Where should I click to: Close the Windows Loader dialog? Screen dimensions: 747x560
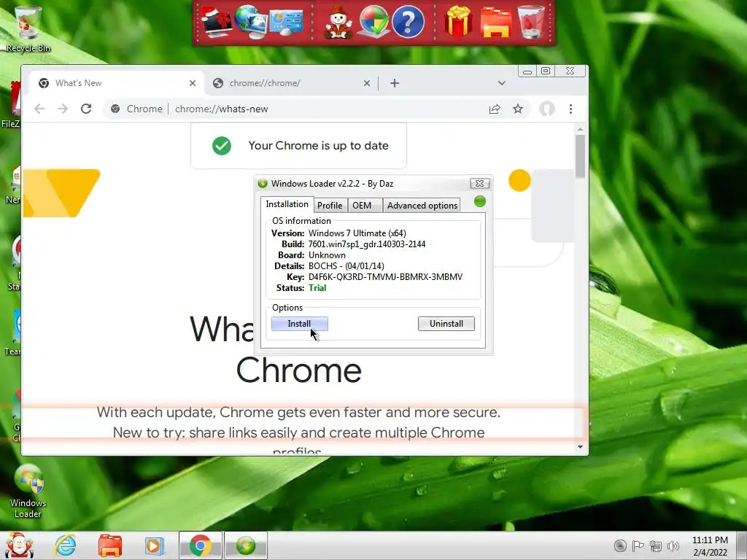click(479, 183)
